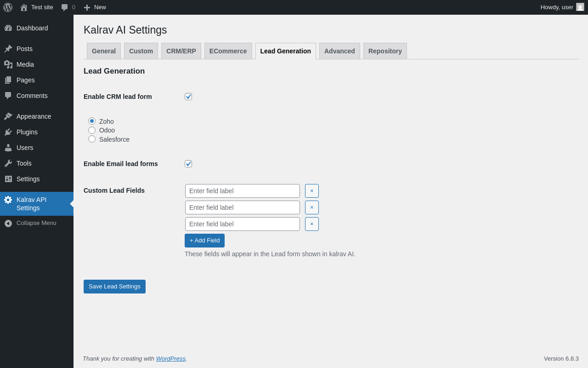Open the Test site home icon
This screenshot has height=368, width=588.
point(24,7)
